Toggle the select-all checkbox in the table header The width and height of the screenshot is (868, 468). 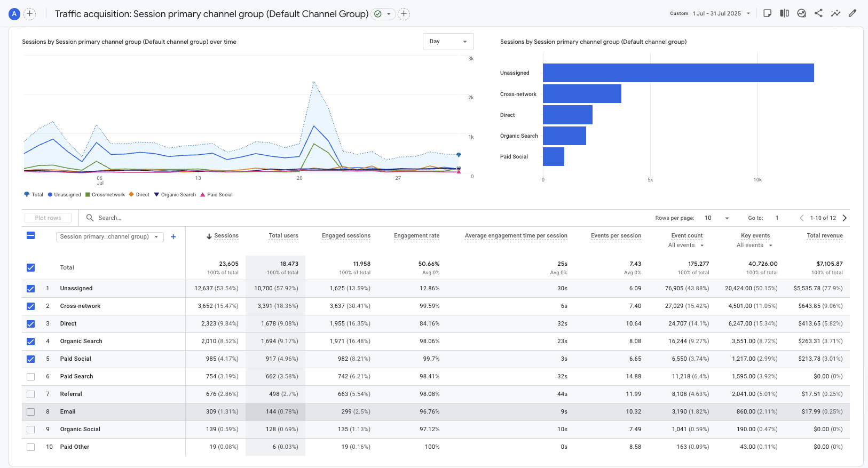coord(31,235)
